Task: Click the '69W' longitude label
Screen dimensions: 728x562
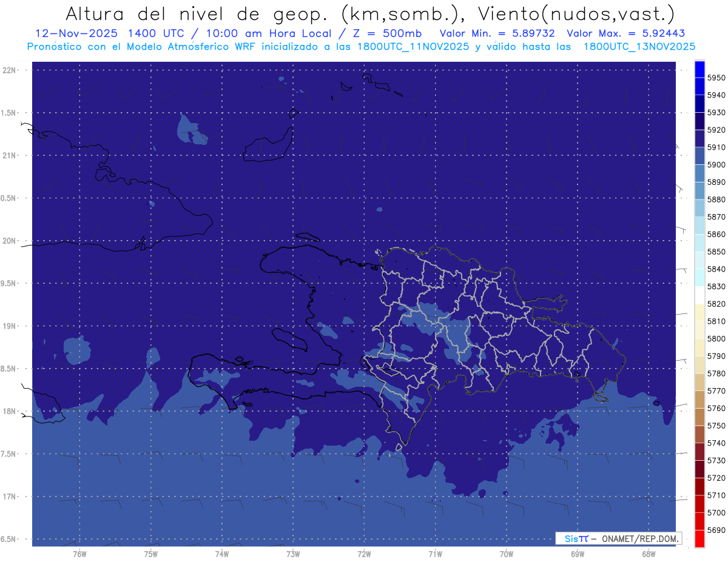Action: pyautogui.click(x=577, y=554)
